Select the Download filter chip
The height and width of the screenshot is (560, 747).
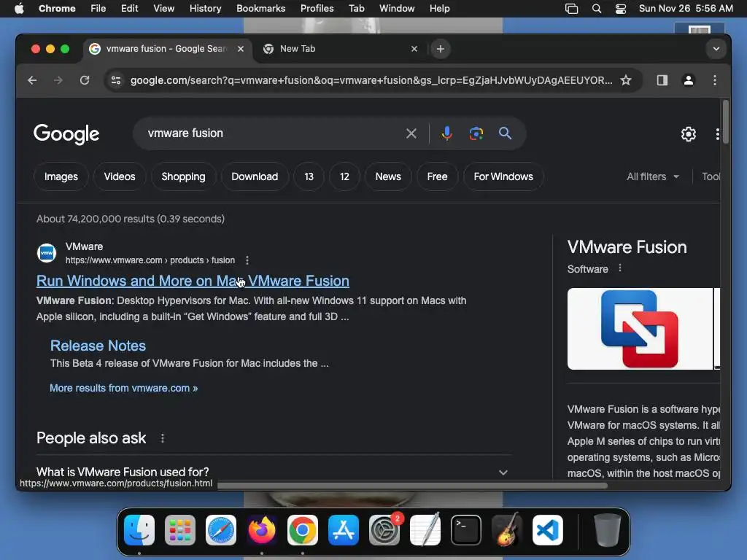pyautogui.click(x=255, y=176)
